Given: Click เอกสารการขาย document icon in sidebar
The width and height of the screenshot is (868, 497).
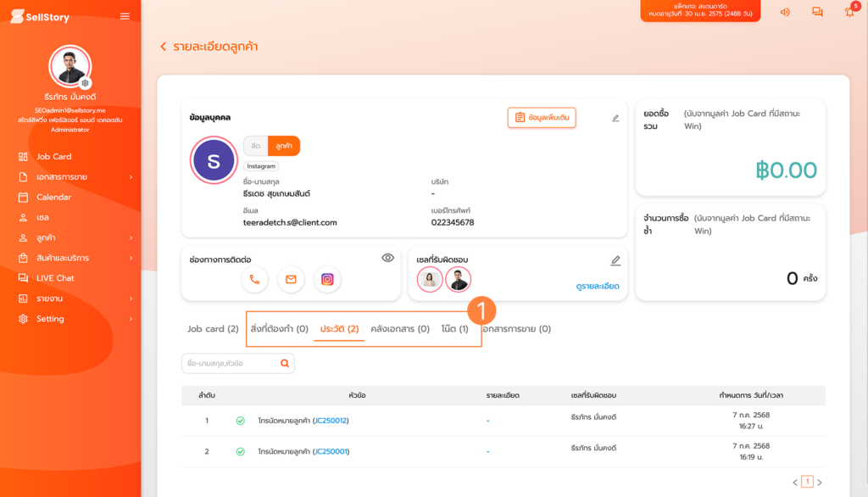Looking at the screenshot, I should coord(23,177).
